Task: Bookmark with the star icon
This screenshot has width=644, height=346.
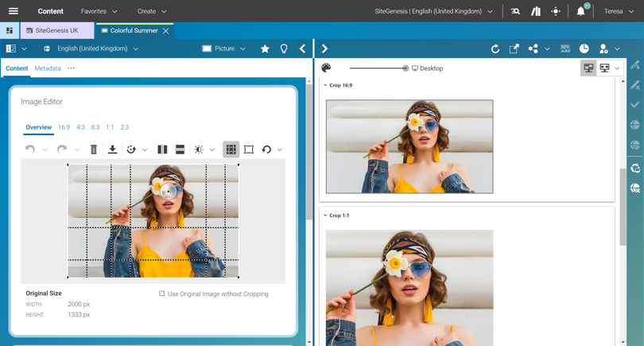Action: coord(265,49)
